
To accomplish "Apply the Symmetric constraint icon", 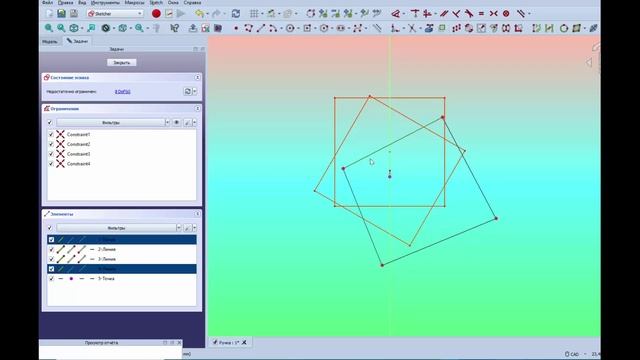I will tap(493, 13).
